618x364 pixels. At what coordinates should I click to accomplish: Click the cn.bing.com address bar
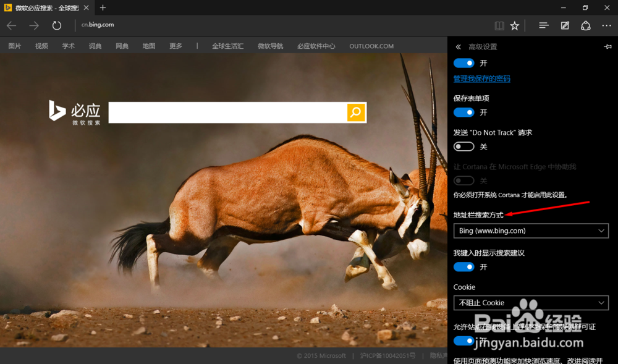coord(98,25)
